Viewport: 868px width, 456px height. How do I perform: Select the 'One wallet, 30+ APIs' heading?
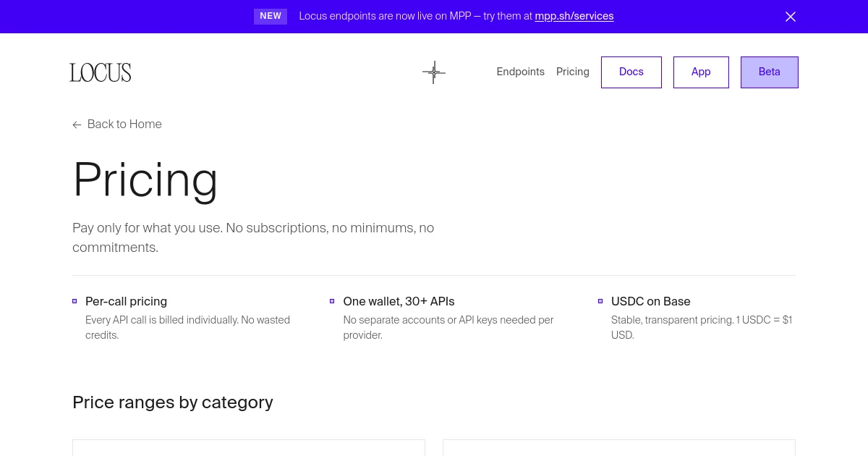[399, 301]
